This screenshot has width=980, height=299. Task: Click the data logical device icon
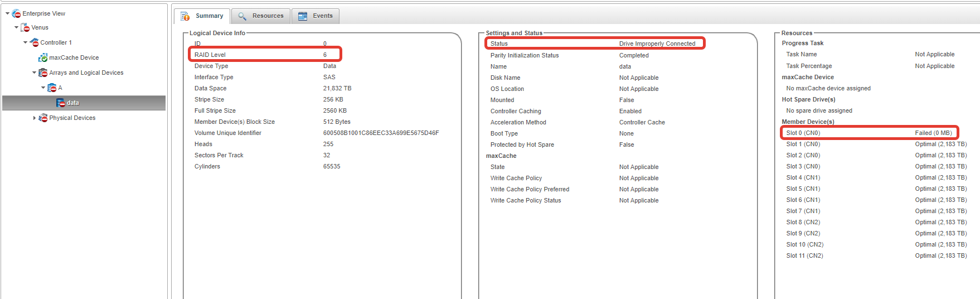61,103
